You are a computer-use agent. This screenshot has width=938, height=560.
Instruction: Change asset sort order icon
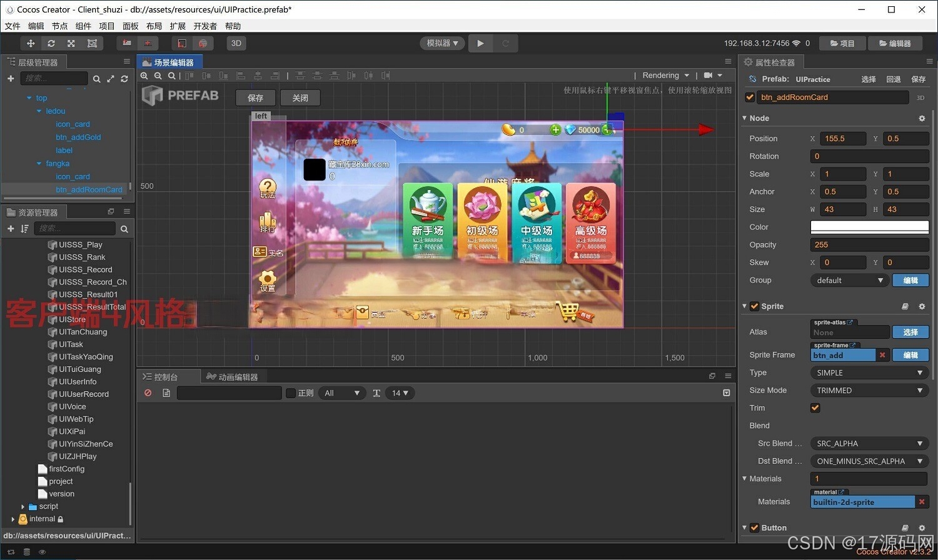coord(24,229)
